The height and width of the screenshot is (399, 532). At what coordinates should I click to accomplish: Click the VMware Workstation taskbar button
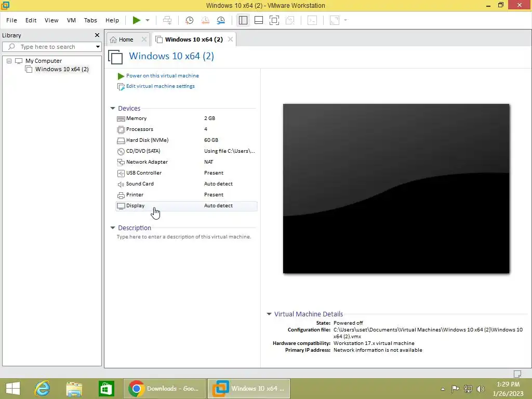(249, 389)
